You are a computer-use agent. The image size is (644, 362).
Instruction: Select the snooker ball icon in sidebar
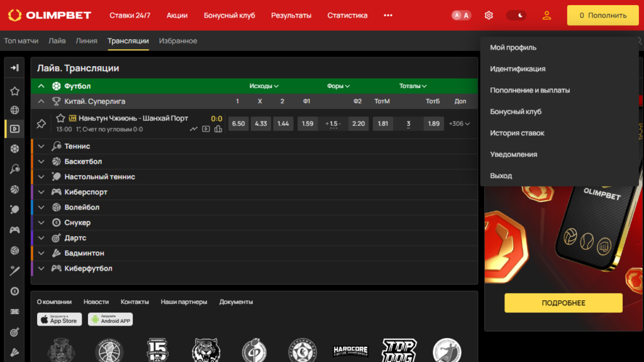tap(15, 291)
